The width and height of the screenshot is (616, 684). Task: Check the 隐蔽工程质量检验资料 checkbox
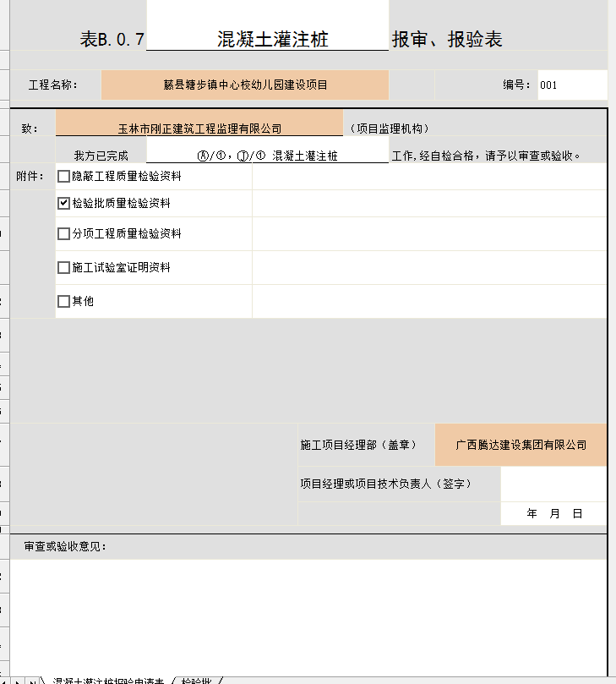(x=63, y=177)
